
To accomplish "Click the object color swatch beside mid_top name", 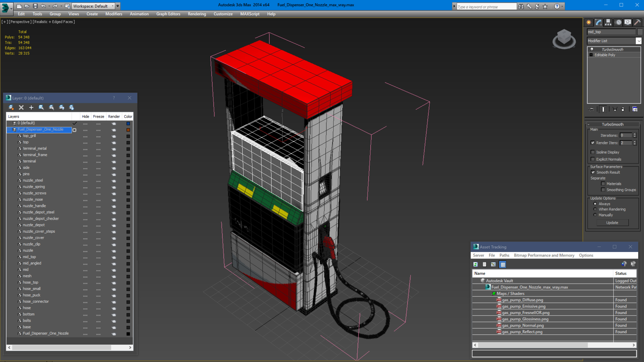I will point(640,32).
